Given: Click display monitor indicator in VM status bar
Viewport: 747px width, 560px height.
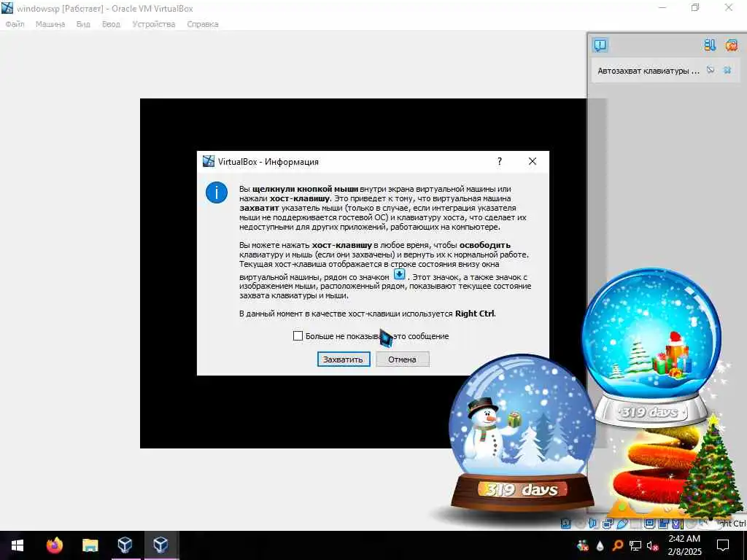Looking at the screenshot, I should coord(649,524).
